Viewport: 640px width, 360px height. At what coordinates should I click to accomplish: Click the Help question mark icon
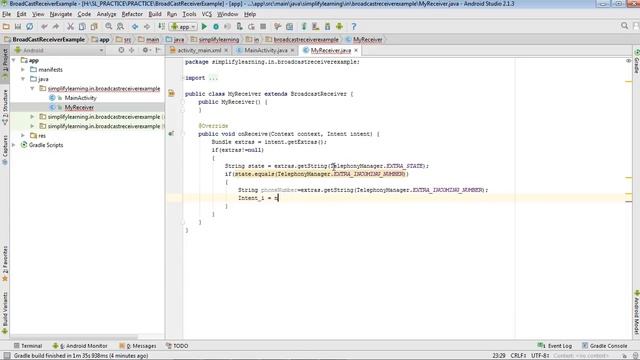[x=354, y=27]
